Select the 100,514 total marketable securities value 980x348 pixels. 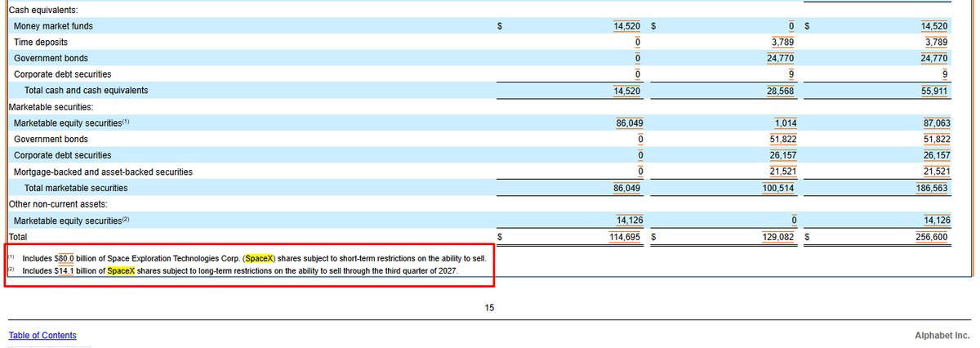click(780, 188)
